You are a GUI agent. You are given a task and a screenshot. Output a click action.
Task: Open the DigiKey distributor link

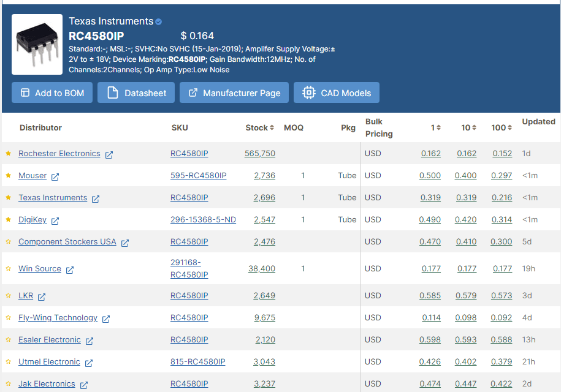(x=32, y=219)
